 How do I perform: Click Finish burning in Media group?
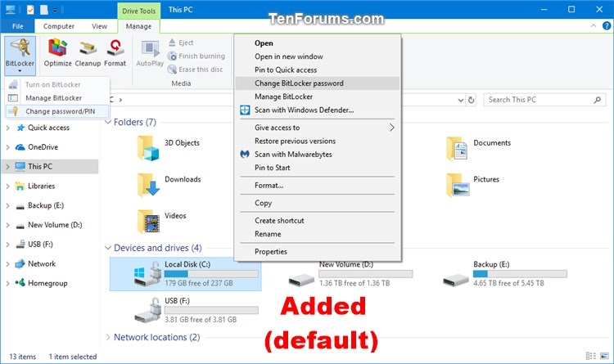point(196,56)
